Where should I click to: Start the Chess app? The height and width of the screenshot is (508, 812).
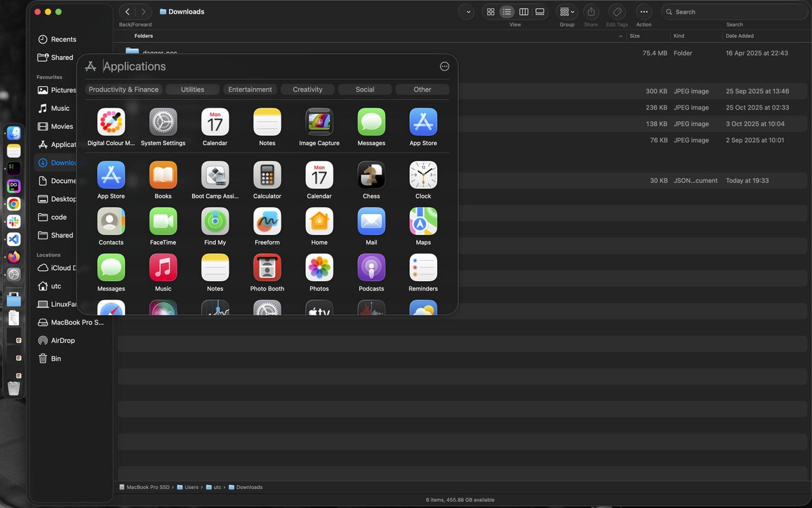[x=371, y=175]
